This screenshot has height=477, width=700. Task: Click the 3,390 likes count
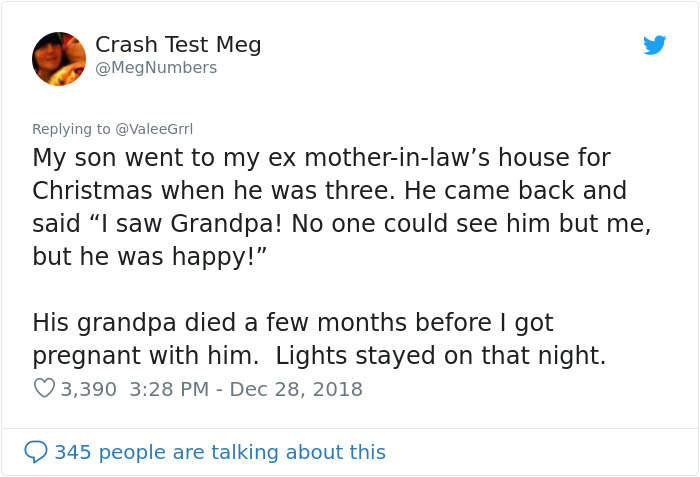[x=88, y=388]
